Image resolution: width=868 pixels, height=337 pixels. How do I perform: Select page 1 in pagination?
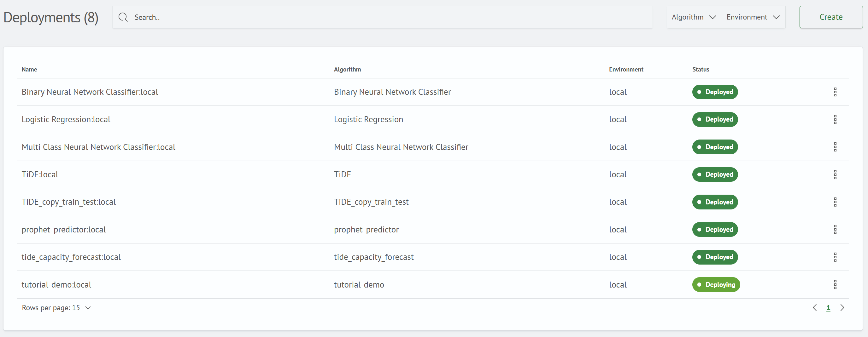828,308
